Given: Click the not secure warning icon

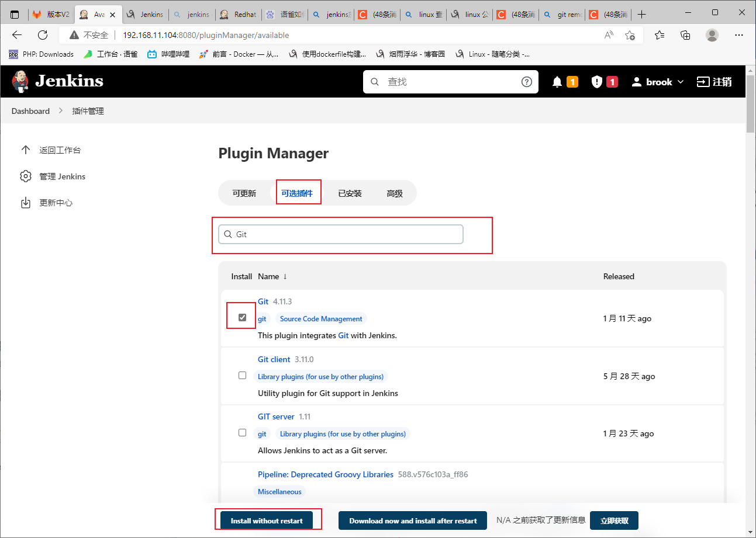Looking at the screenshot, I should (74, 35).
